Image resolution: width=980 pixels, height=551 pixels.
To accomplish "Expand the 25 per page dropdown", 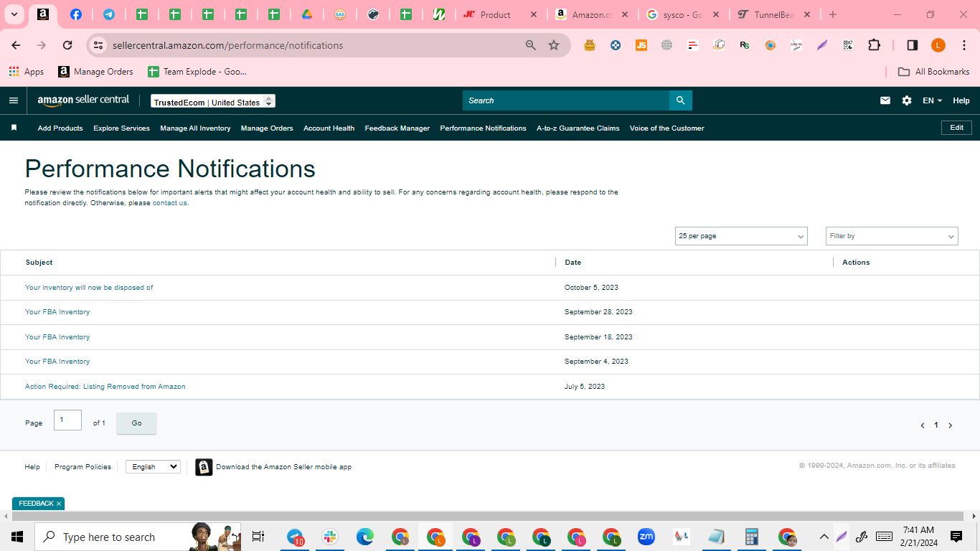I will tap(741, 236).
